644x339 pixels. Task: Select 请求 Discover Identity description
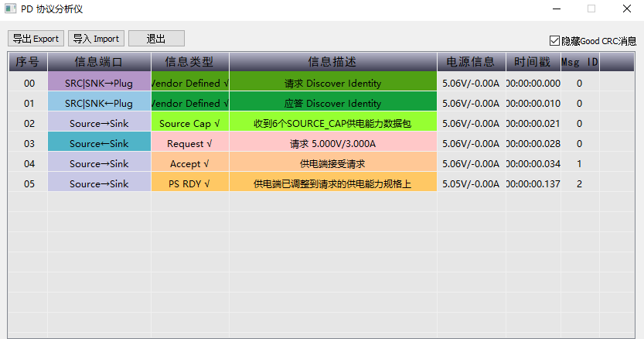point(332,83)
